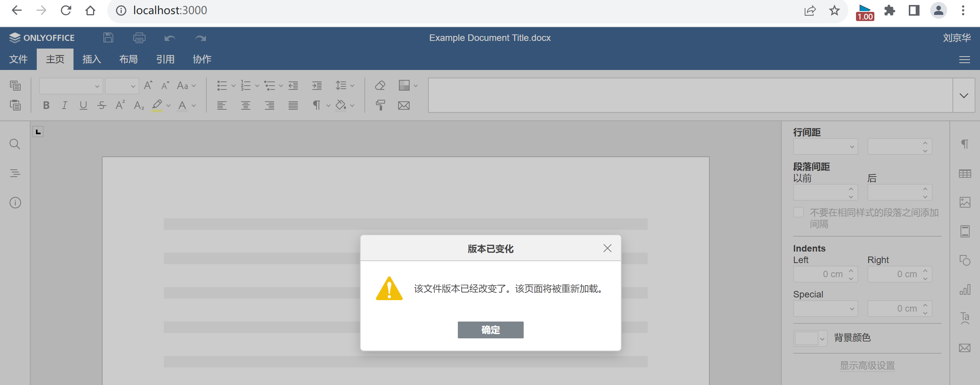This screenshot has width=980, height=385.
Task: Click the font color A icon
Action: click(182, 105)
